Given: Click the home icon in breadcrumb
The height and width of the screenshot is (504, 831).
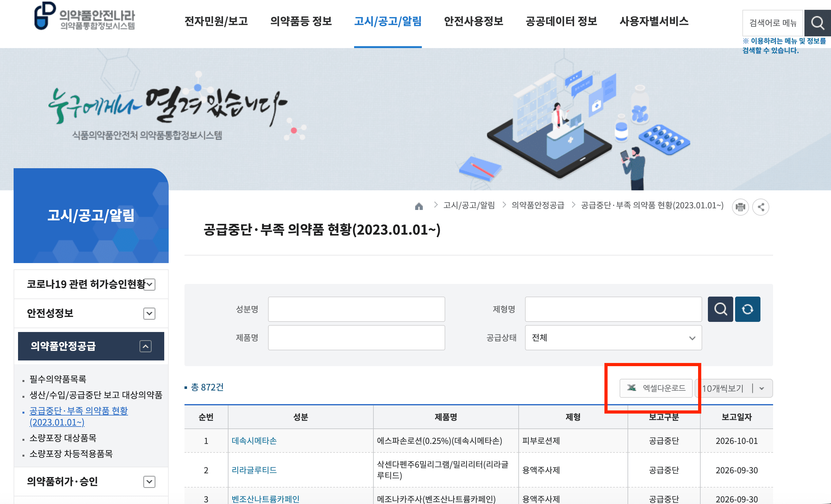Looking at the screenshot, I should (419, 206).
